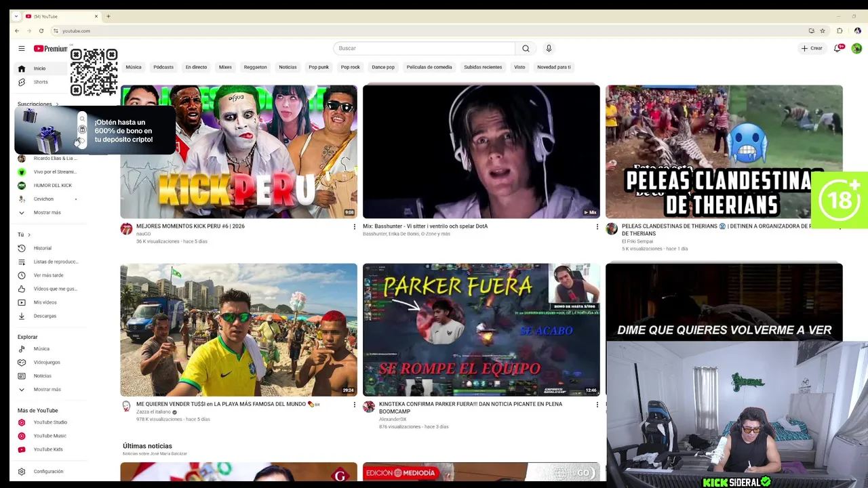Filter by Pop punk chip
868x488 pixels.
(x=319, y=67)
